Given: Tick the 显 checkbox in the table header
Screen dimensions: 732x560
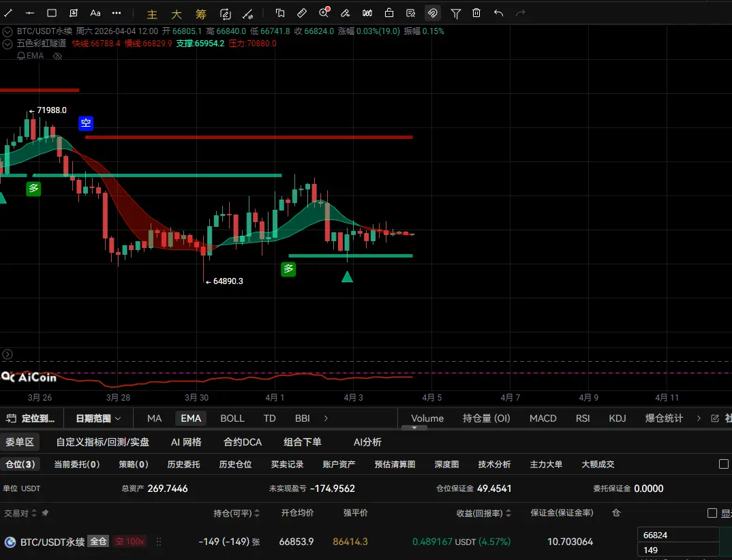Looking at the screenshot, I should pyautogui.click(x=712, y=514).
